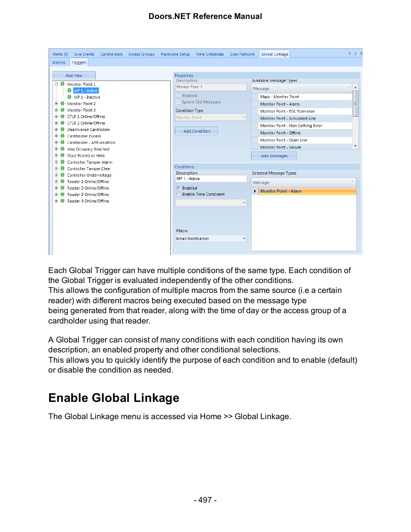Click green icon beside Monitor Point 1

click(62, 84)
